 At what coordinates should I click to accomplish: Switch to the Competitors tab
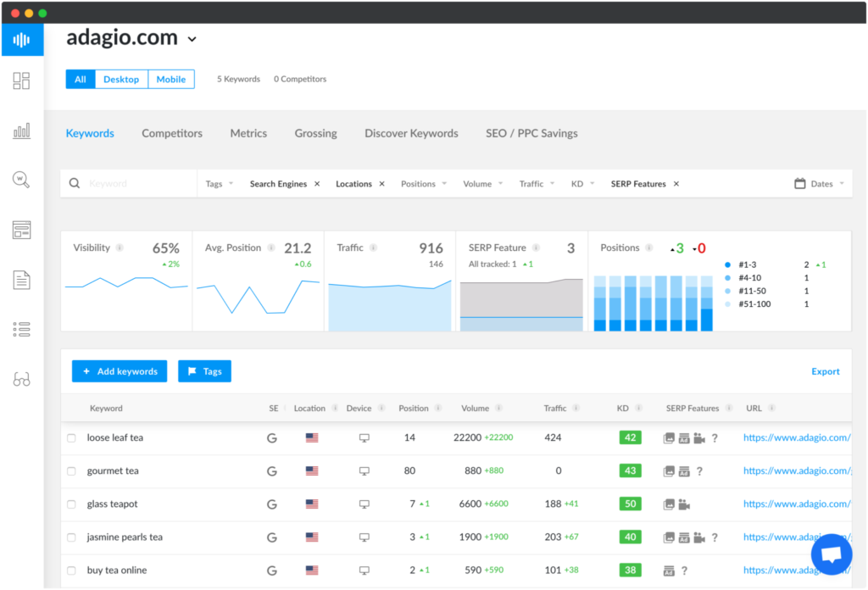[172, 133]
